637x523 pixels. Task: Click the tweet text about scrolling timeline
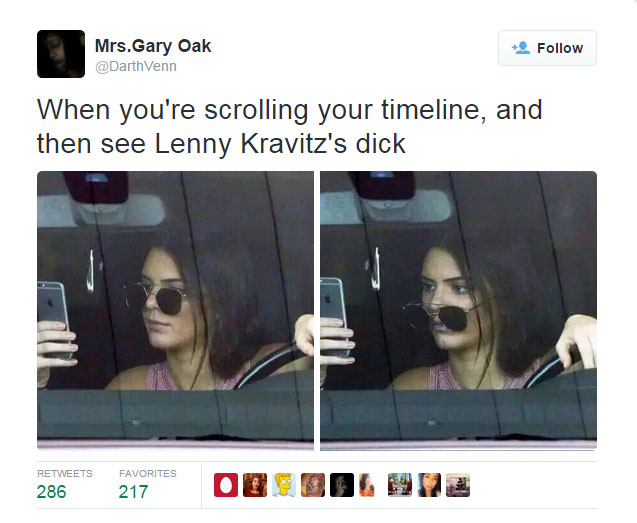pos(289,127)
